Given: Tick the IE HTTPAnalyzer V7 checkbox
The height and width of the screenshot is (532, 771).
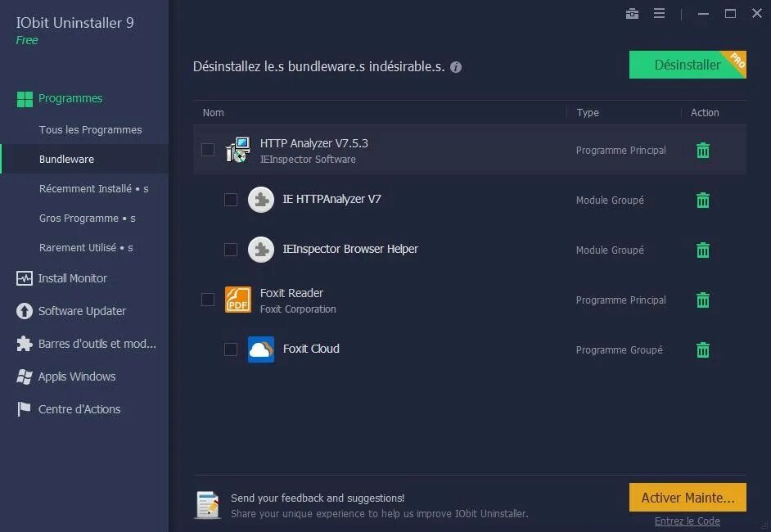Looking at the screenshot, I should pyautogui.click(x=231, y=200).
